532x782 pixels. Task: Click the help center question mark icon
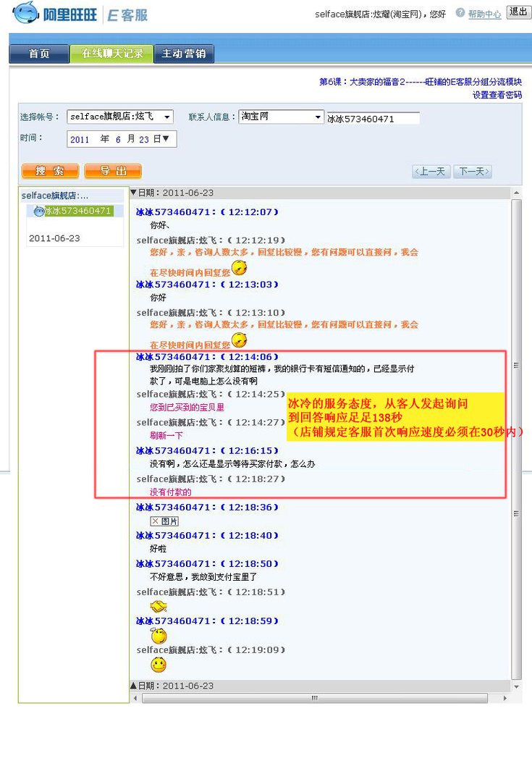coord(460,13)
